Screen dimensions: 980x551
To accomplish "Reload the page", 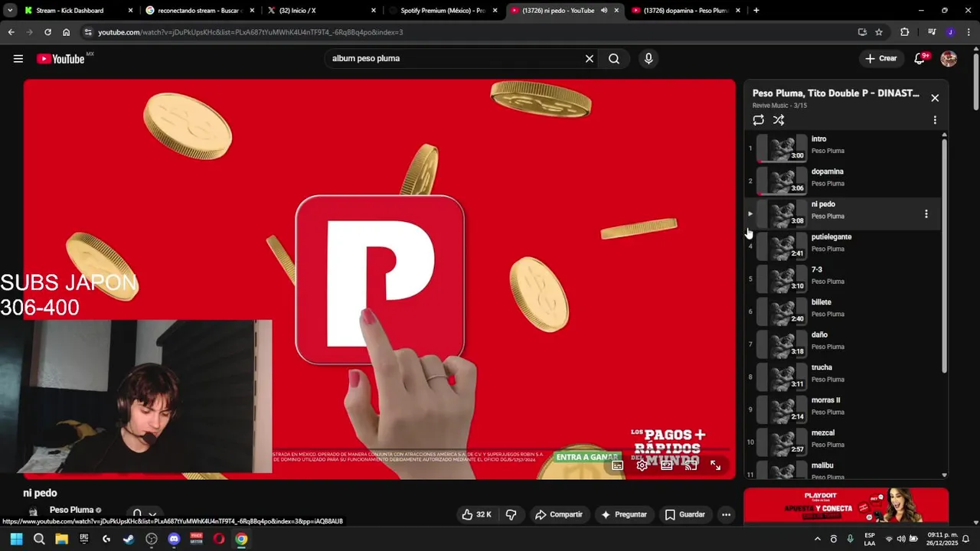I will 47,32.
